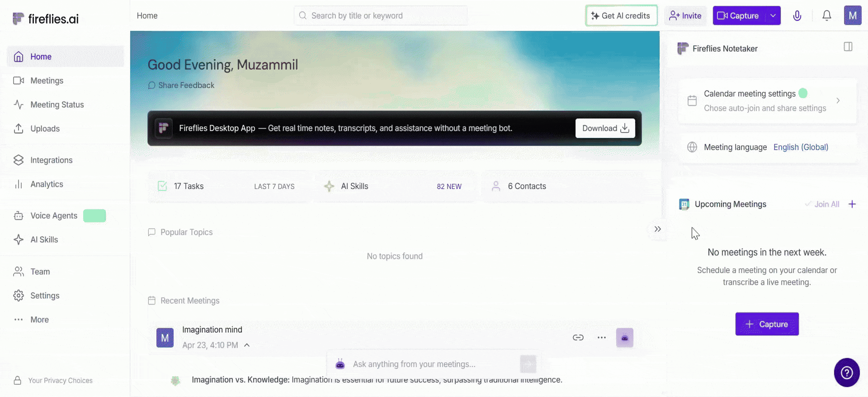Viewport: 868px width, 397px height.
Task: Toggle the side panel layout icon
Action: coord(848,47)
